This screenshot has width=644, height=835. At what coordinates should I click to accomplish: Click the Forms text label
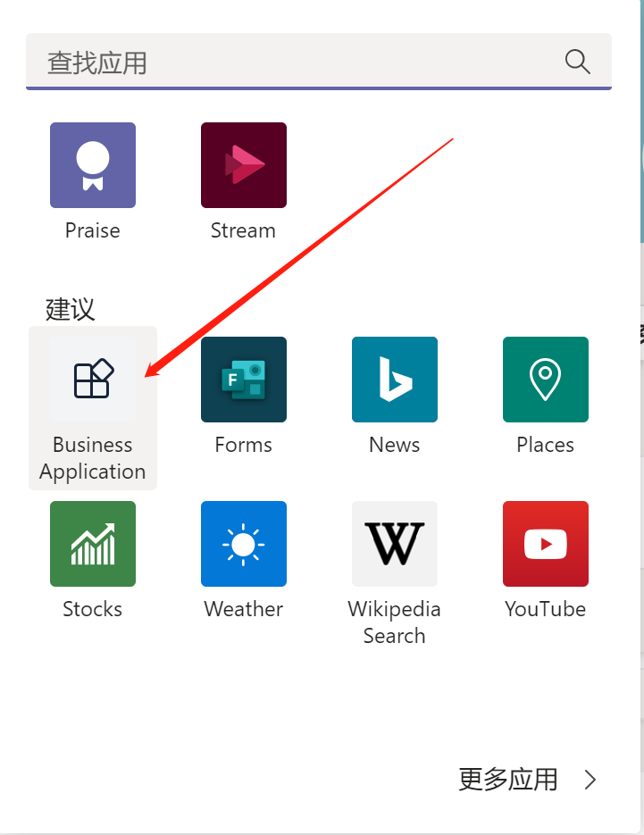[x=244, y=446]
